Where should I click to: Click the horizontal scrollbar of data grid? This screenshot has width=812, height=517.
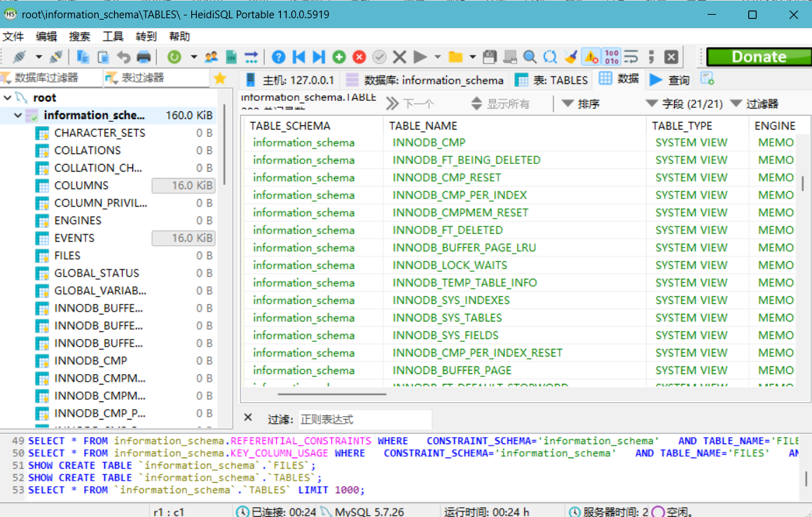point(332,394)
